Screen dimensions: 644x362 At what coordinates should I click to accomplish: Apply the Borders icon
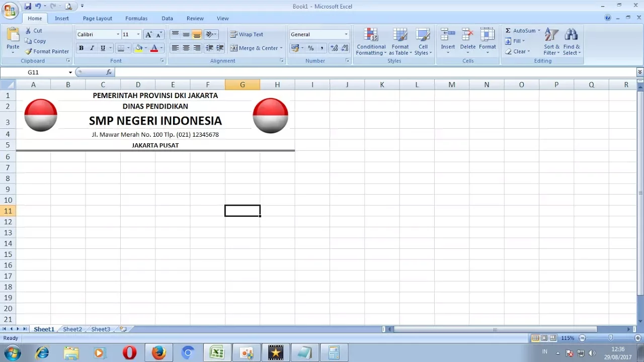click(120, 48)
